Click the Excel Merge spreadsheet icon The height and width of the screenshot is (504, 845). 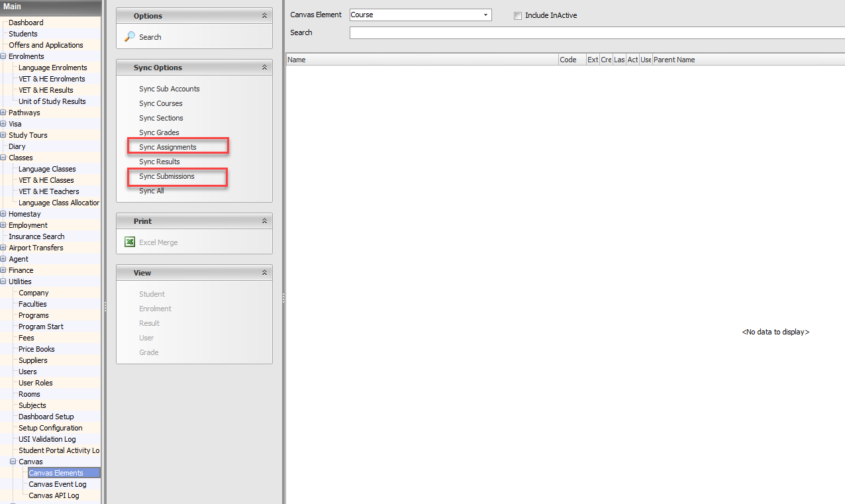(130, 242)
